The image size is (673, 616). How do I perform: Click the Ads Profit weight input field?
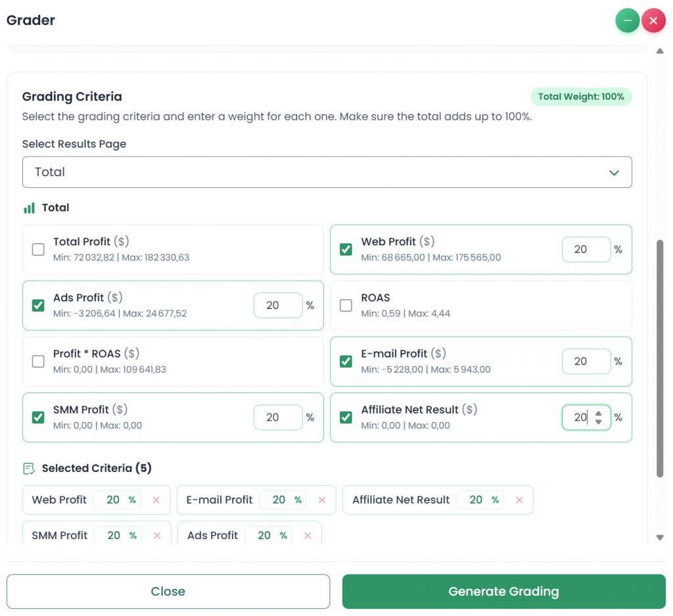click(x=276, y=306)
